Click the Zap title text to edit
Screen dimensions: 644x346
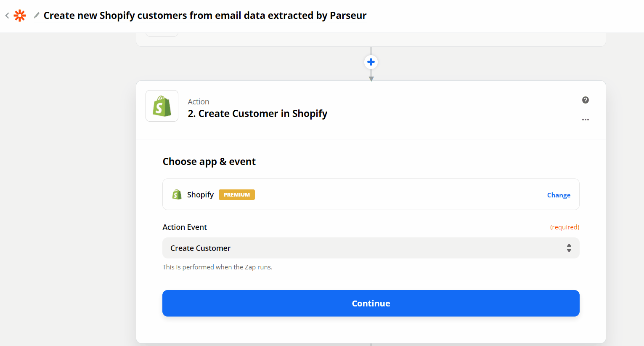205,16
